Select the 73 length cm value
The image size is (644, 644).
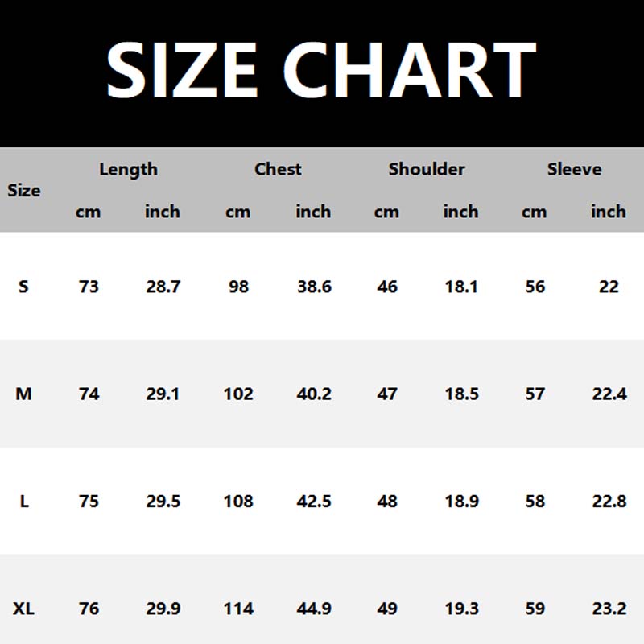pyautogui.click(x=89, y=287)
